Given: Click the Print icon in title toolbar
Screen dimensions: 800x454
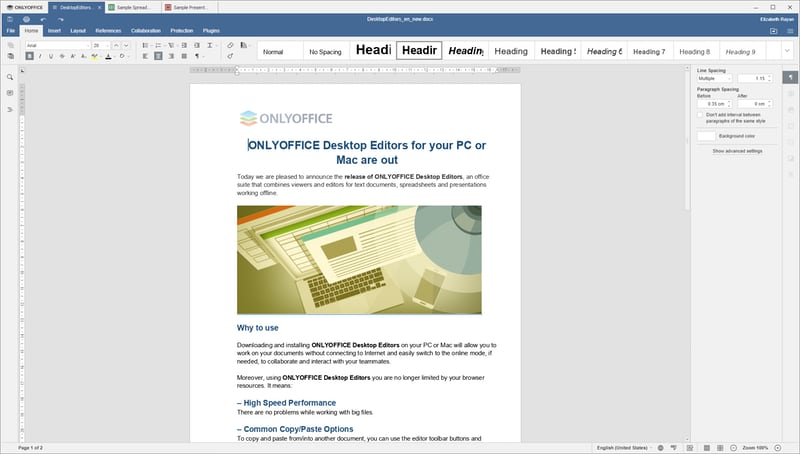Looking at the screenshot, I should [x=26, y=19].
